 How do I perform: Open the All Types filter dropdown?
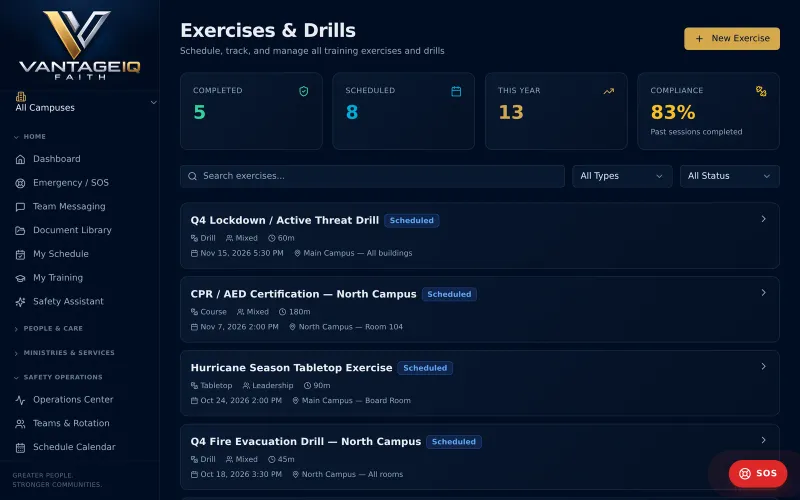point(622,176)
